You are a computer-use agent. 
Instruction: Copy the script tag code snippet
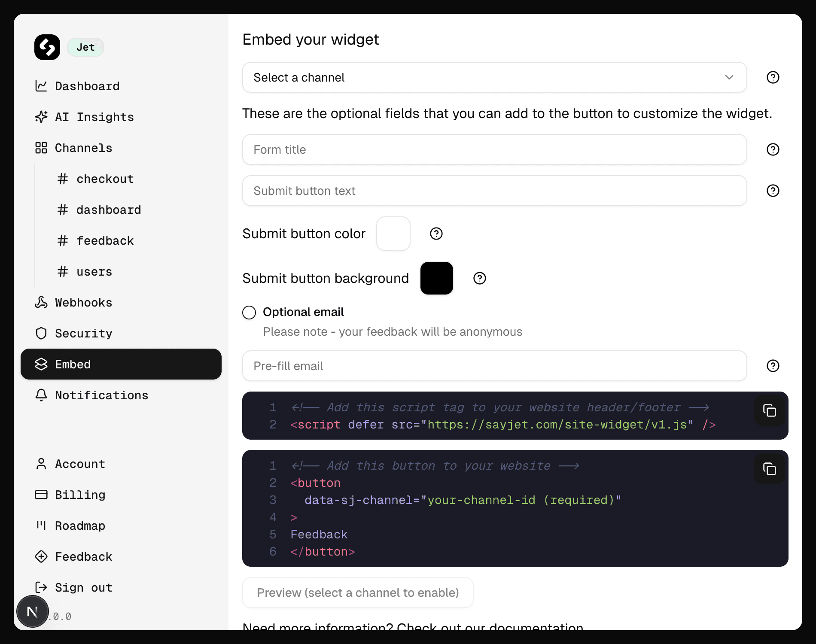click(769, 411)
